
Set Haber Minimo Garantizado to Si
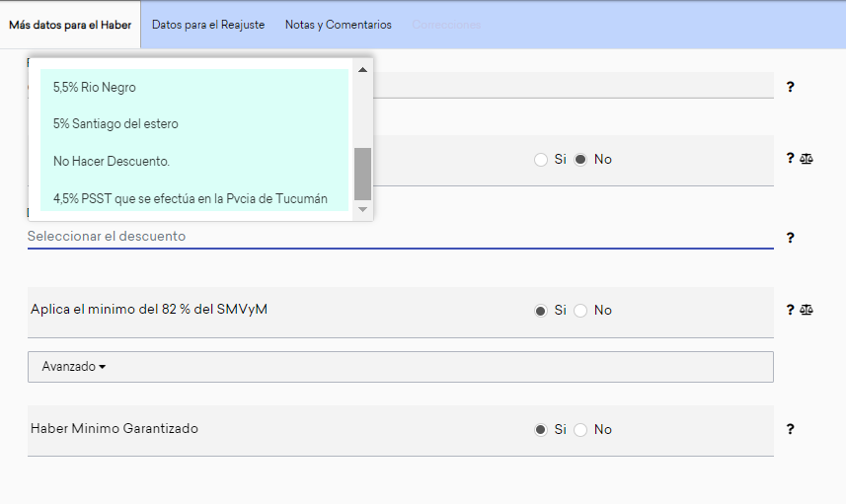point(541,430)
